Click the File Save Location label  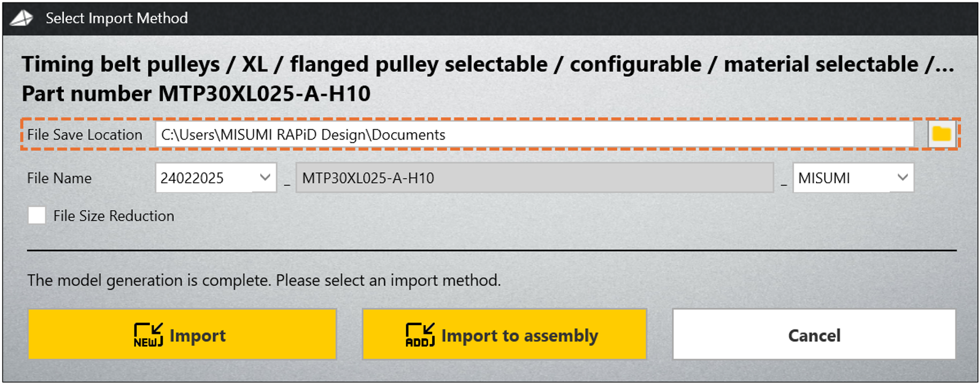click(x=85, y=135)
